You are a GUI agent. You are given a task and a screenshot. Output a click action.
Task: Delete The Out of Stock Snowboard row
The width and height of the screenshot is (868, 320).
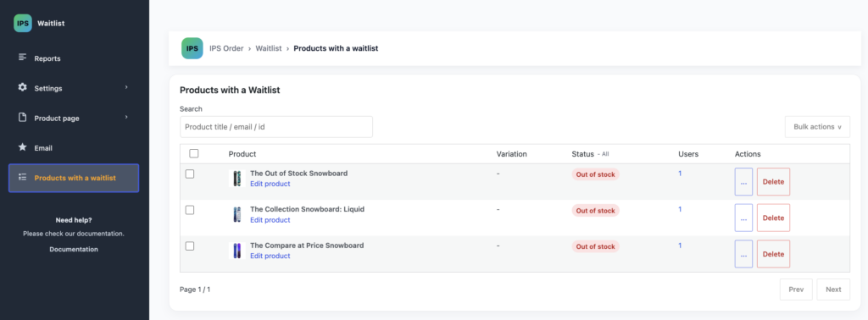773,182
